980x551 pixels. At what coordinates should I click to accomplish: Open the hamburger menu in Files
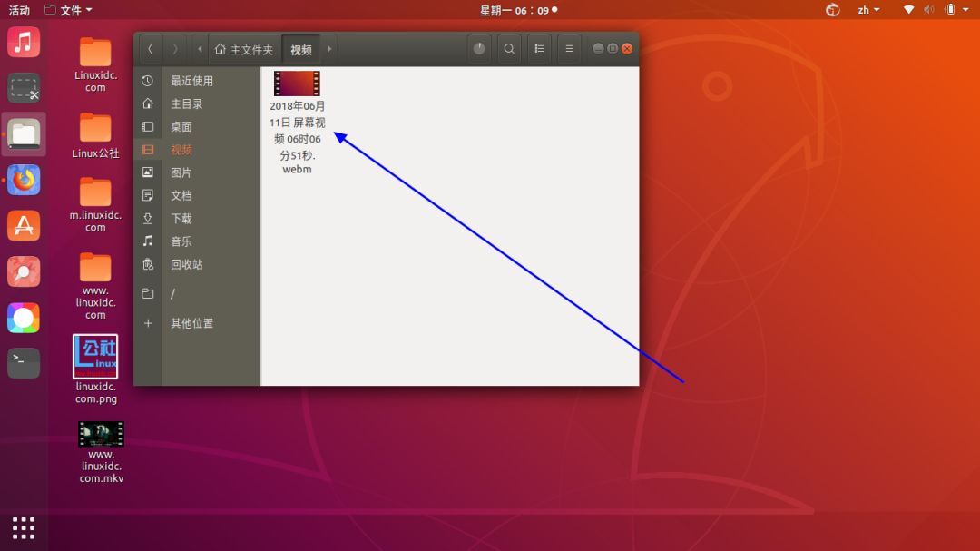[x=569, y=49]
